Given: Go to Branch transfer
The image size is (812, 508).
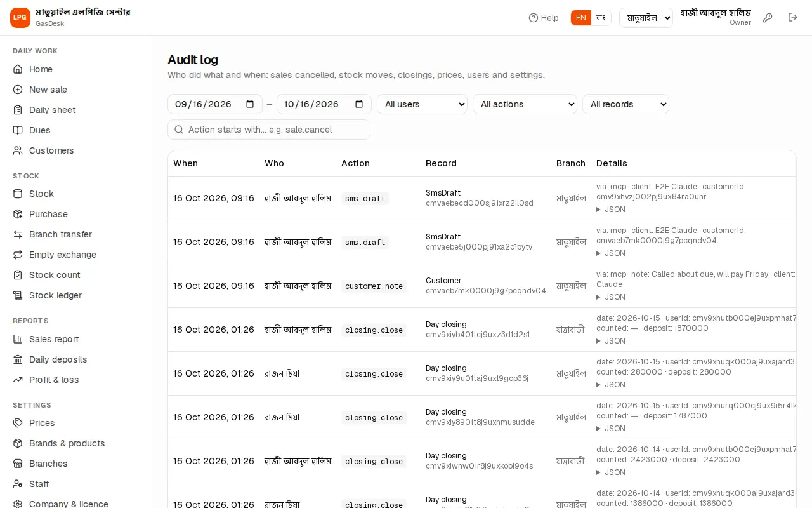Looking at the screenshot, I should (76, 234).
